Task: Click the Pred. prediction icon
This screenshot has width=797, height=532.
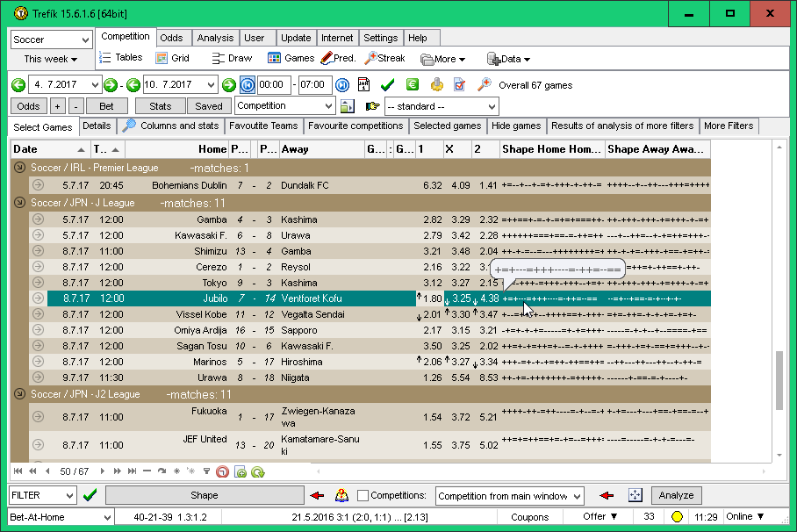Action: click(x=338, y=58)
